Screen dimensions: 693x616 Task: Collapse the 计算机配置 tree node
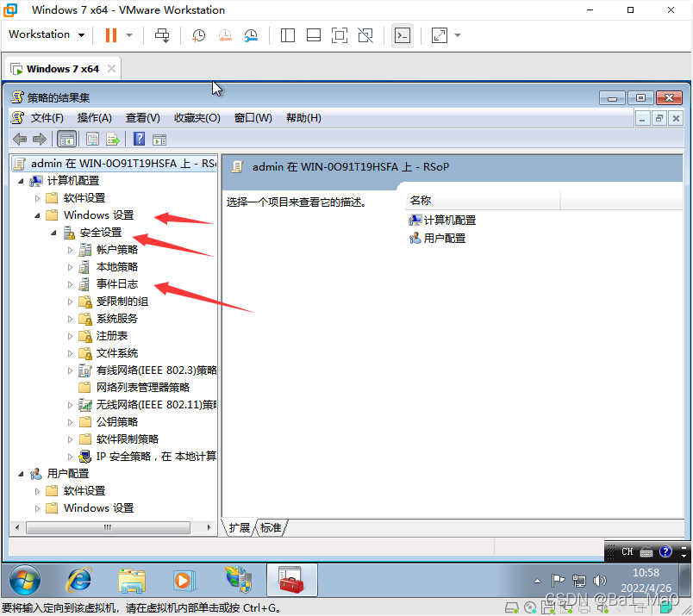[x=21, y=181]
